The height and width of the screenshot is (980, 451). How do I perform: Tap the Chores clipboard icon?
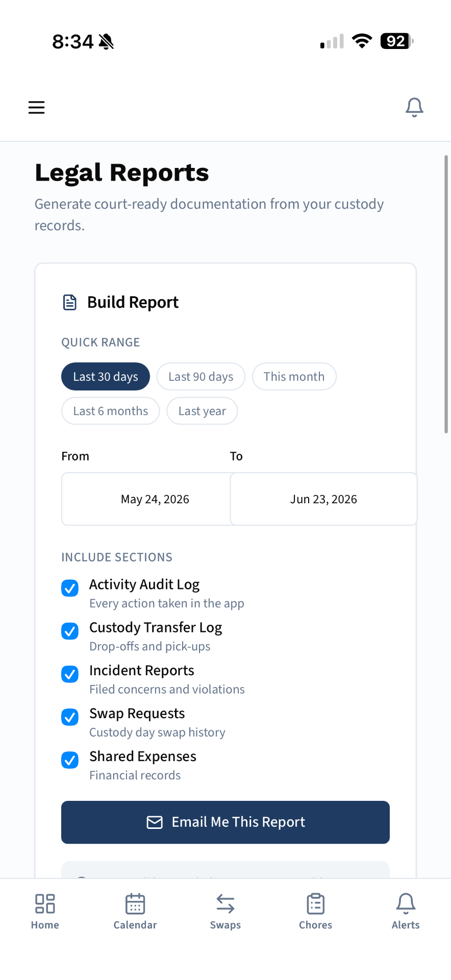pos(316,903)
